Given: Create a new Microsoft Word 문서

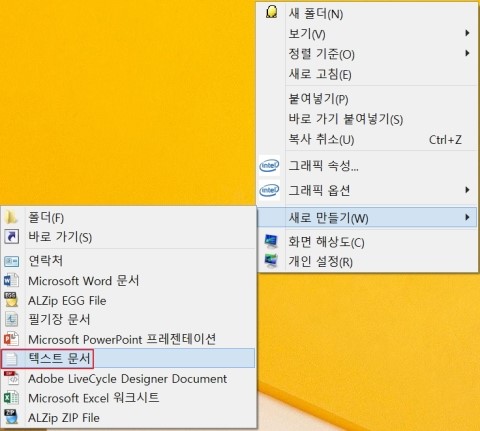Looking at the screenshot, I should click(x=128, y=281).
